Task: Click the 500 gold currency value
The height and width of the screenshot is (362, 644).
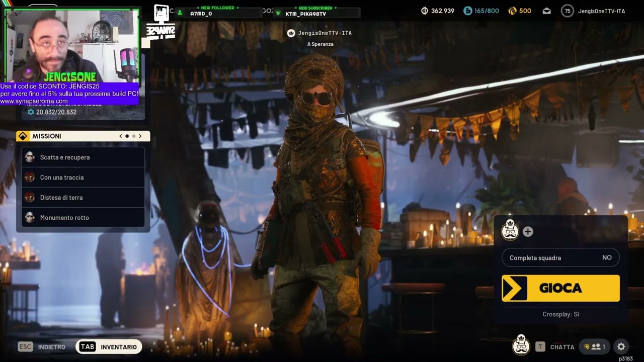Action: (x=525, y=11)
